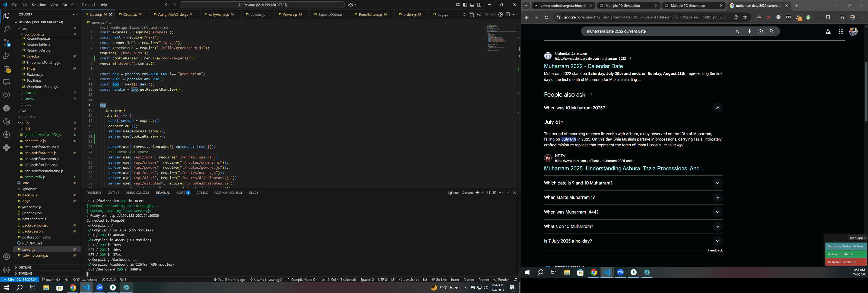The width and height of the screenshot is (868, 293).
Task: Click 'Open App' button on tracker widget
Action: [x=857, y=238]
